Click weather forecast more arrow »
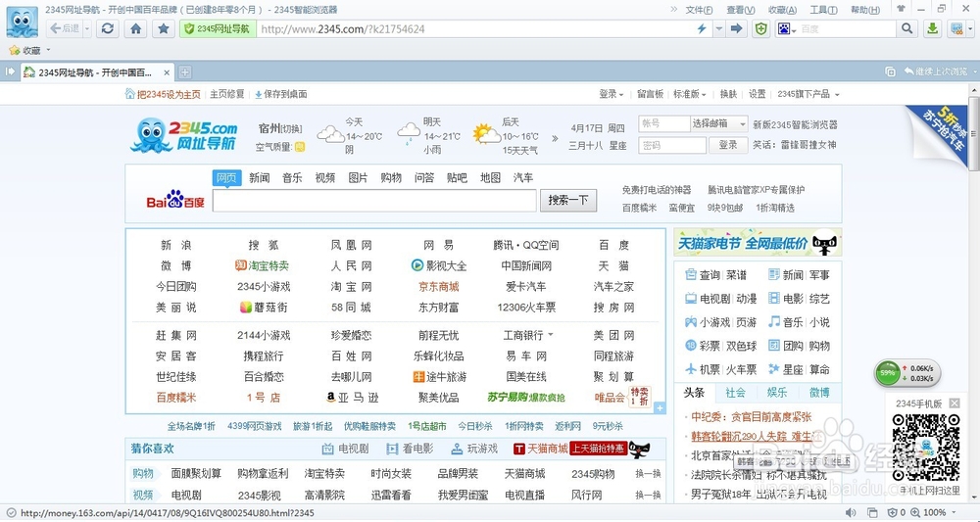980x522 pixels. pos(555,138)
